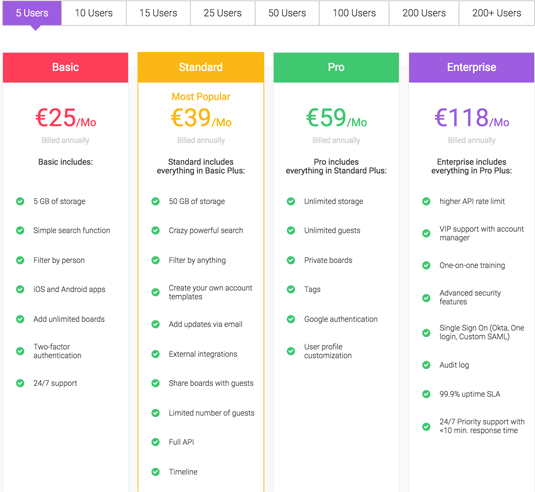Open the 100 Users tab
Screen dimensions: 535x492
point(354,13)
